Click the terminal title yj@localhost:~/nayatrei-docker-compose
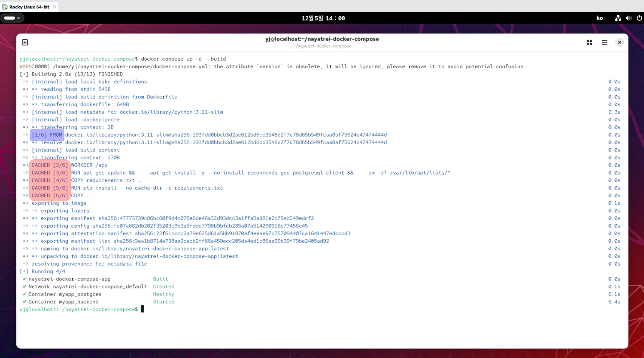The height and width of the screenshot is (358, 644). (322, 39)
